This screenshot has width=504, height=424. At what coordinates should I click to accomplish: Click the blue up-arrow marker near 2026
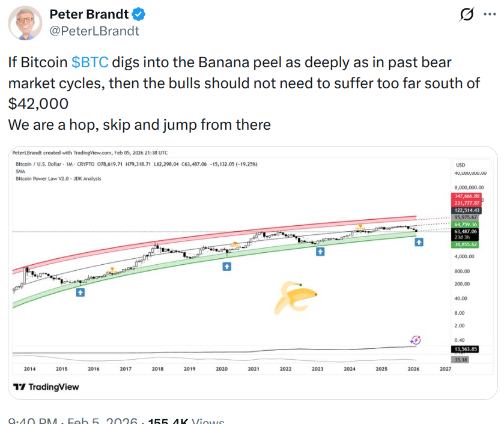(419, 242)
